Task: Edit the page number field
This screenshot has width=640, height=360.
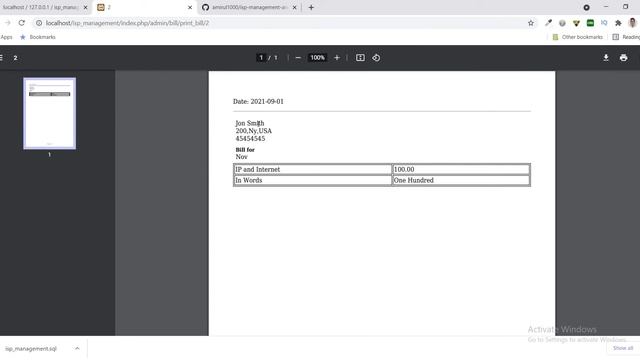Action: (261, 58)
